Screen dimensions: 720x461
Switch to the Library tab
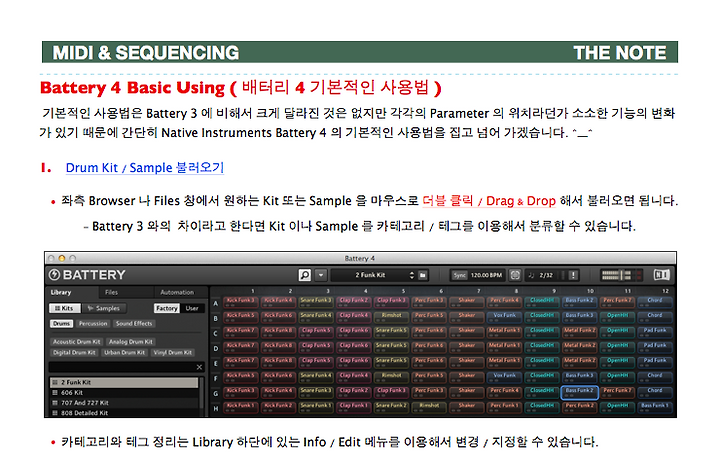click(x=61, y=292)
